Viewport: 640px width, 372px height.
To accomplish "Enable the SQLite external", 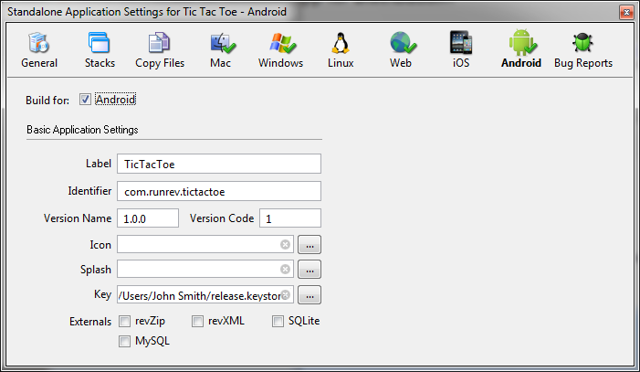I will pyautogui.click(x=278, y=321).
